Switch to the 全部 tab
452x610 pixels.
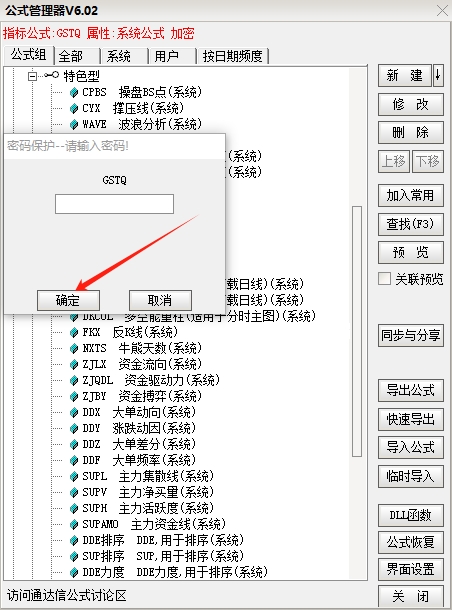click(77, 56)
